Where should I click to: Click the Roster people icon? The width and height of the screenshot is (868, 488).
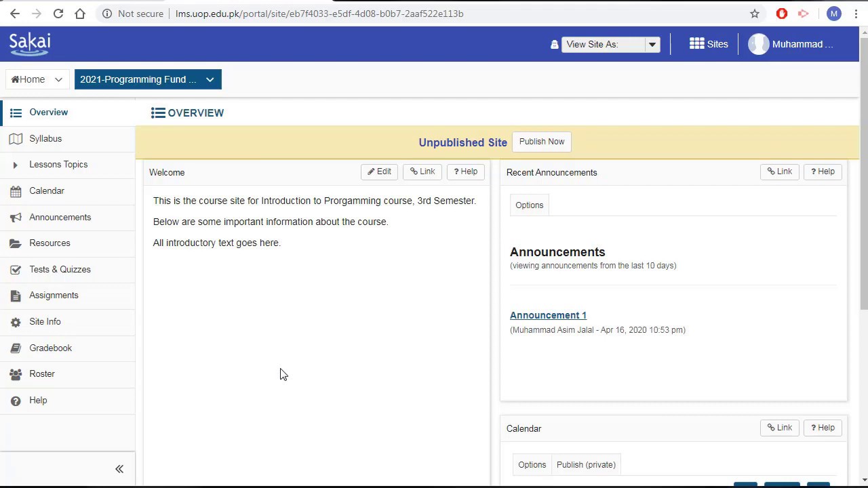pos(16,374)
